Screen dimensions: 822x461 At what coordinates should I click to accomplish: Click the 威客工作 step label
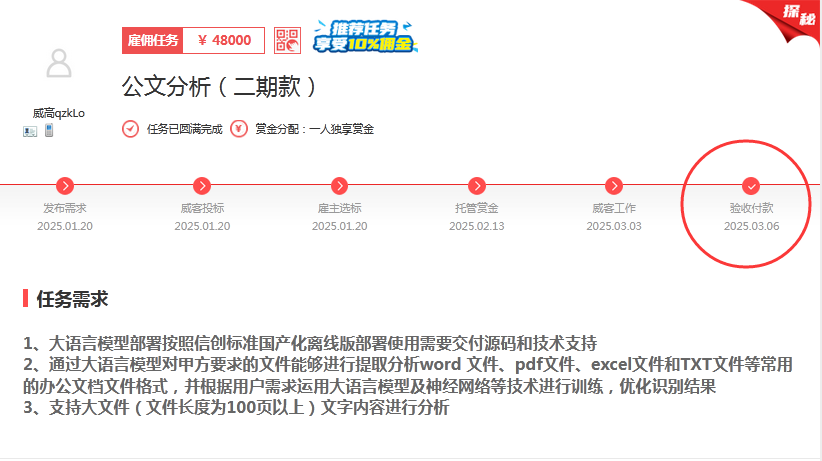[614, 208]
